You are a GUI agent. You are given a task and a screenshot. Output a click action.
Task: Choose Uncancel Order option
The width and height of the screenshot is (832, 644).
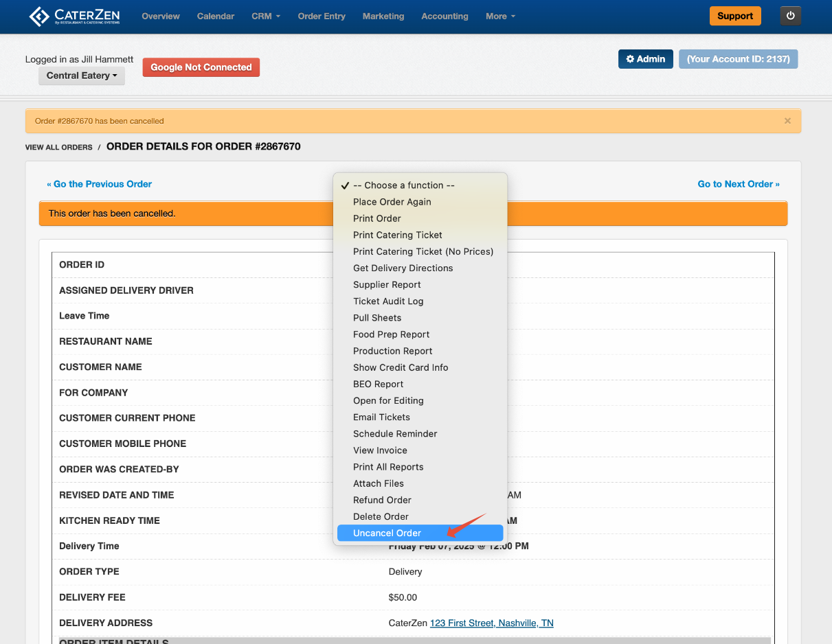(420, 533)
